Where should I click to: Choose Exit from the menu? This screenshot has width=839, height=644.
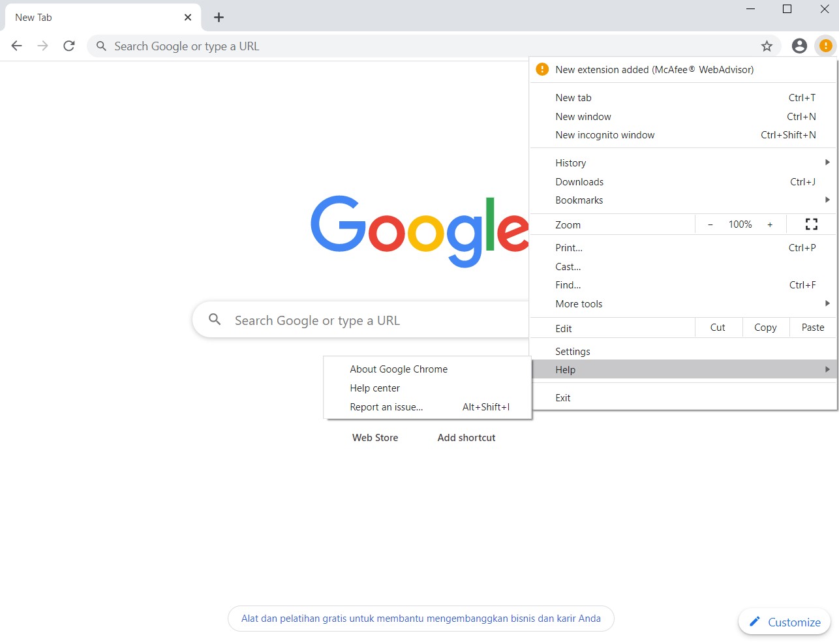point(683,398)
